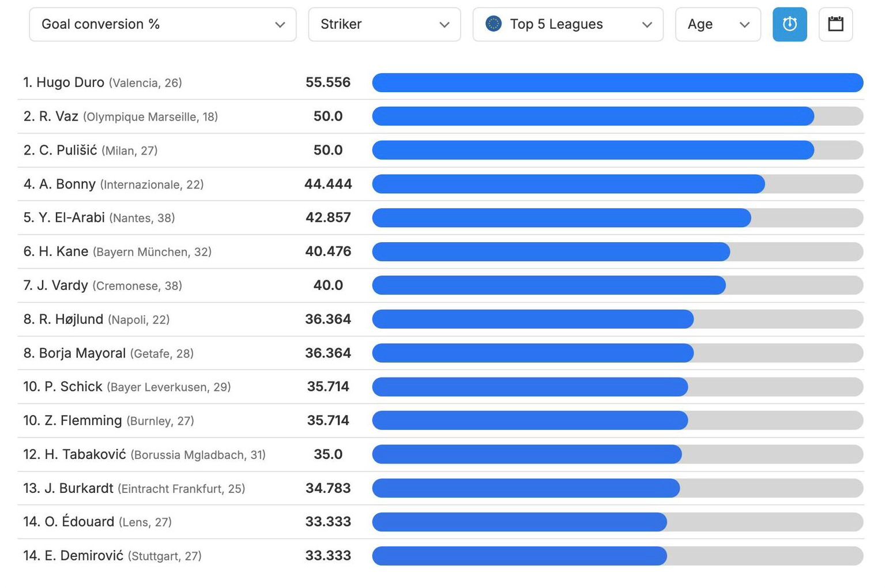This screenshot has width=885, height=588.
Task: Open H. Kane's player entry
Action: click(63, 251)
